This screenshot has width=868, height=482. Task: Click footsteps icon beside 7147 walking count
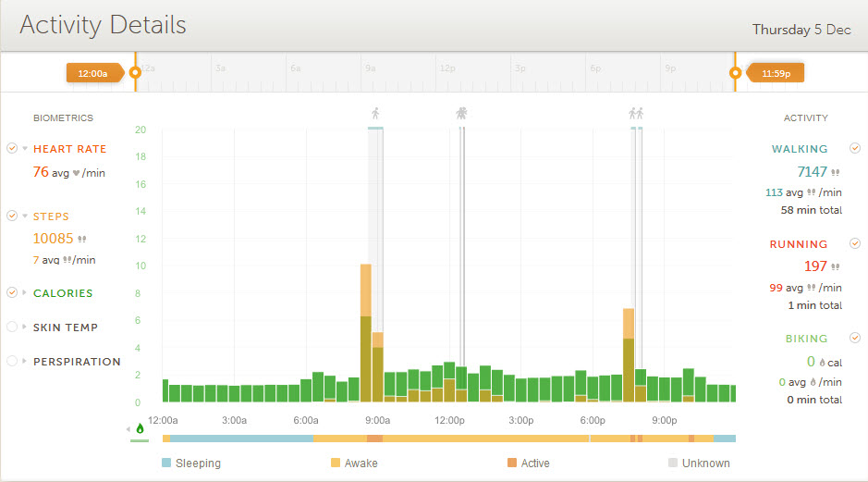(836, 172)
